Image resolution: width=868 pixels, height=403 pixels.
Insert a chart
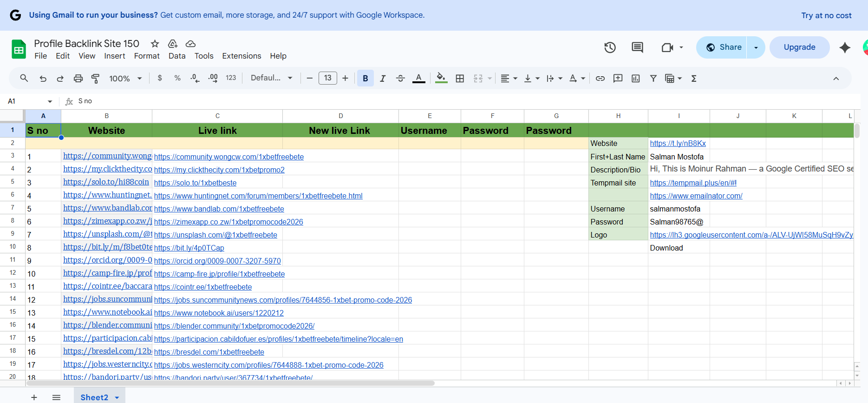point(636,78)
